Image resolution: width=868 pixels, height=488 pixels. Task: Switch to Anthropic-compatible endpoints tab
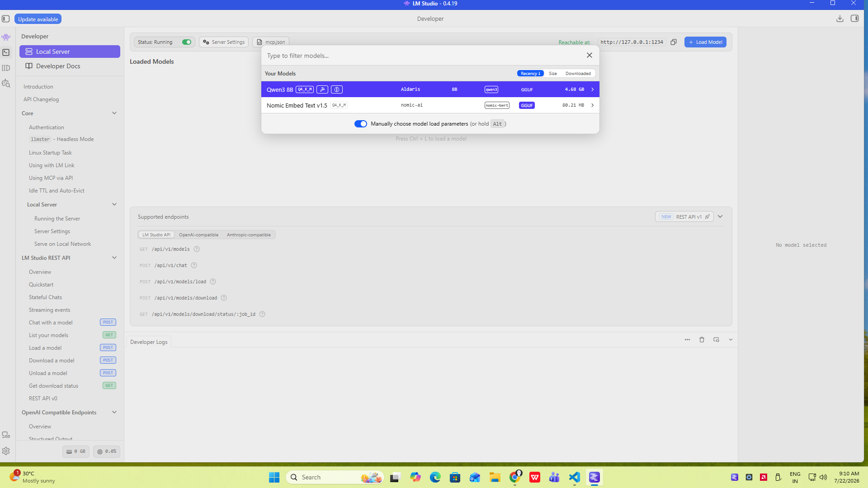tap(249, 235)
